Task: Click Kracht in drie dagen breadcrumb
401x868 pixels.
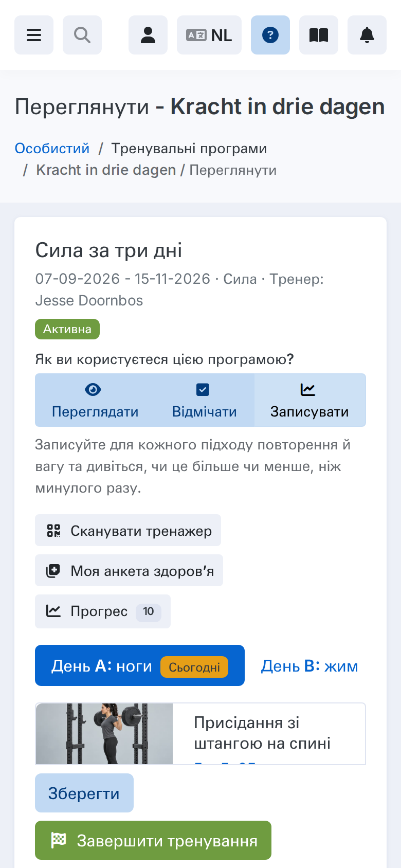Action: (106, 170)
